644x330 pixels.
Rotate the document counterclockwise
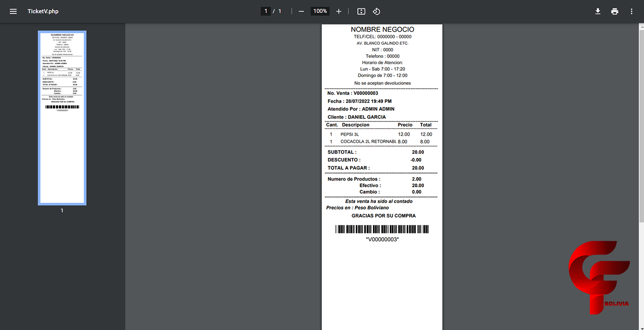(376, 11)
